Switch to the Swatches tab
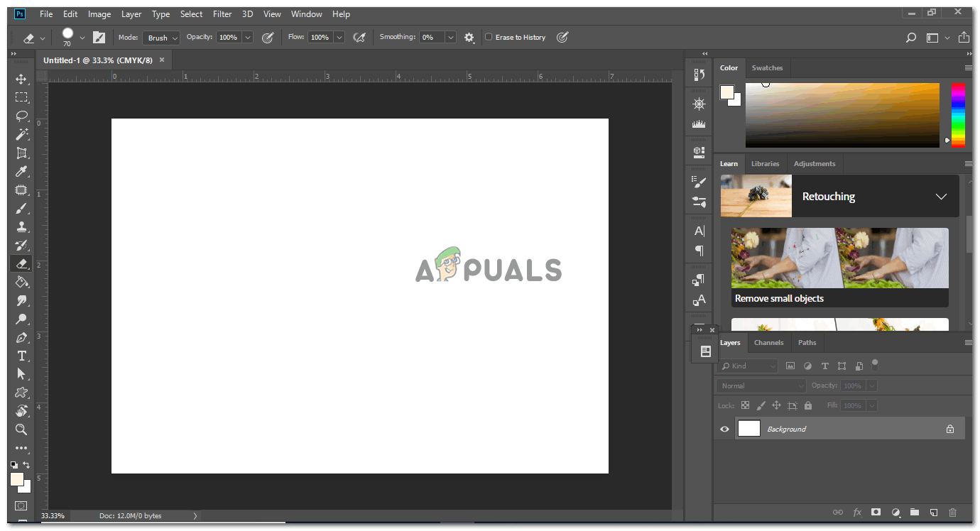 767,68
